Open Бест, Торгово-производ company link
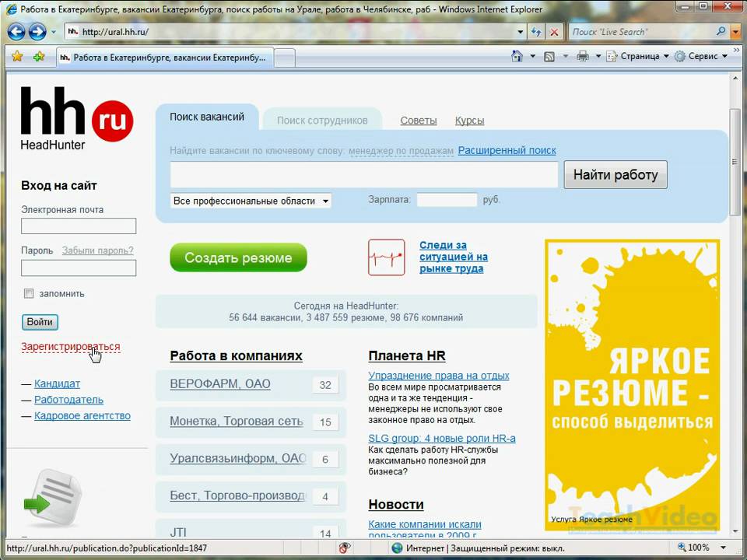 pos(237,495)
